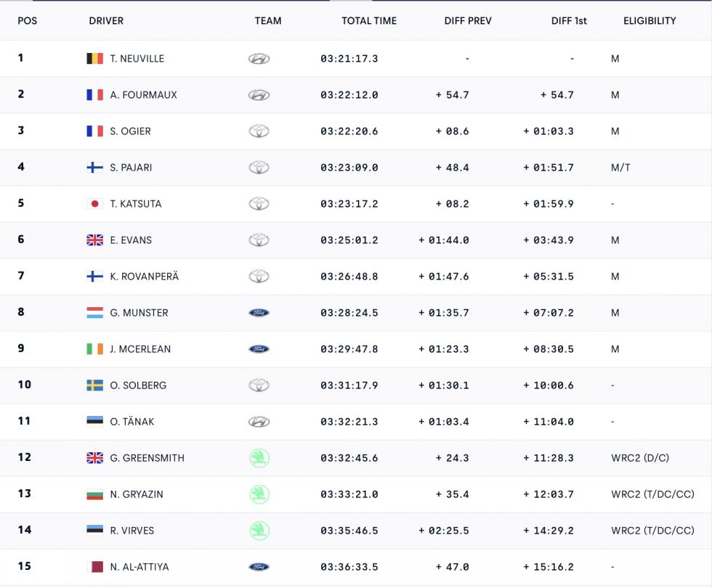The image size is (712, 588).
Task: Open driver K. Rovanperä's entry
Action: (144, 277)
